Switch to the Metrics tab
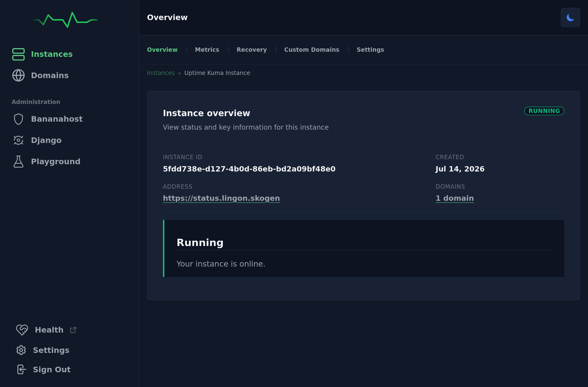This screenshot has width=588, height=387. [207, 50]
